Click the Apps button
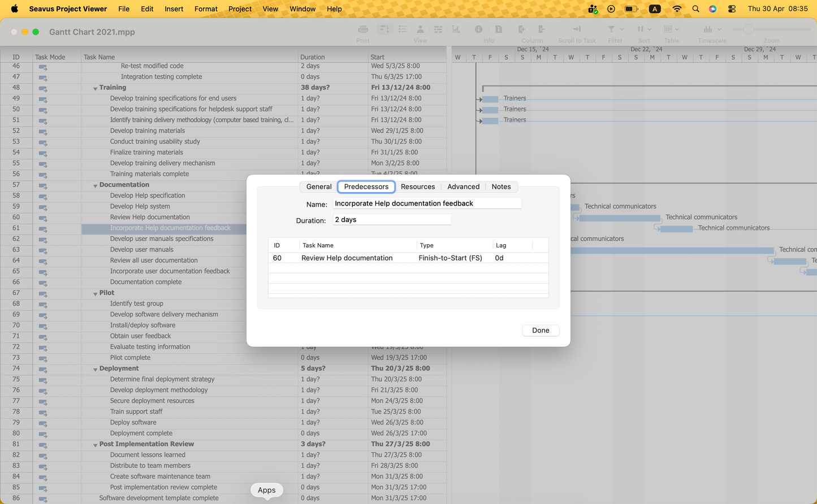 pos(267,490)
